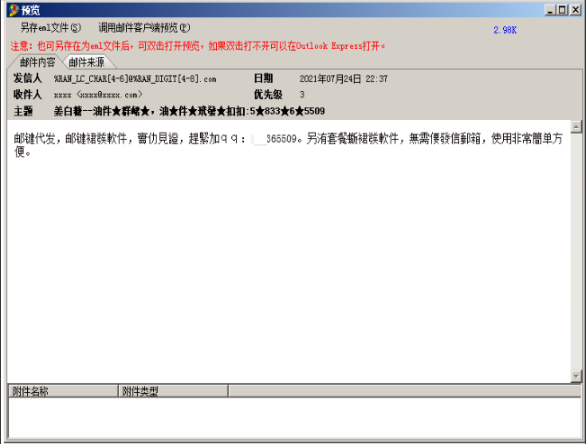
Task: Click the message body vertical scrollbar track
Action: [576, 251]
